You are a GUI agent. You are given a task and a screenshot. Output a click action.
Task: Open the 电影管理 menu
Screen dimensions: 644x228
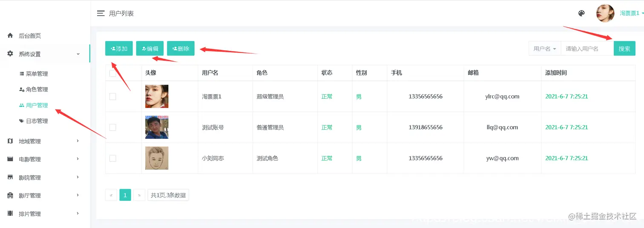point(30,159)
